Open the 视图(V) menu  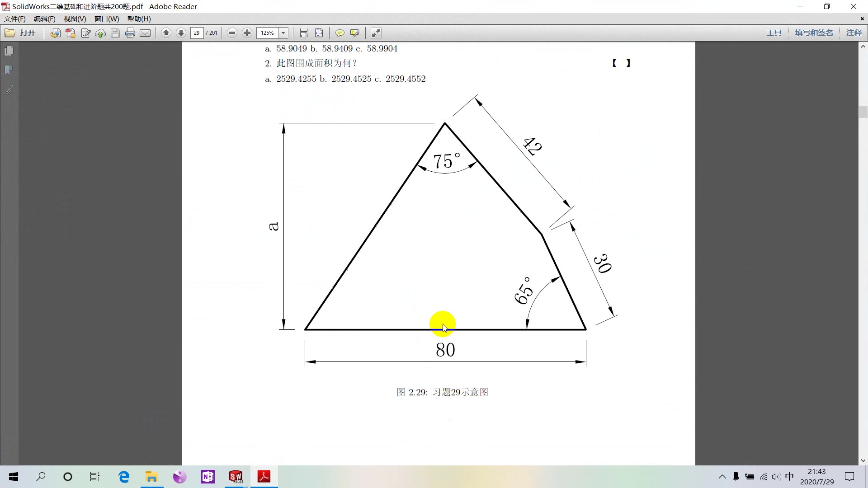click(x=75, y=19)
